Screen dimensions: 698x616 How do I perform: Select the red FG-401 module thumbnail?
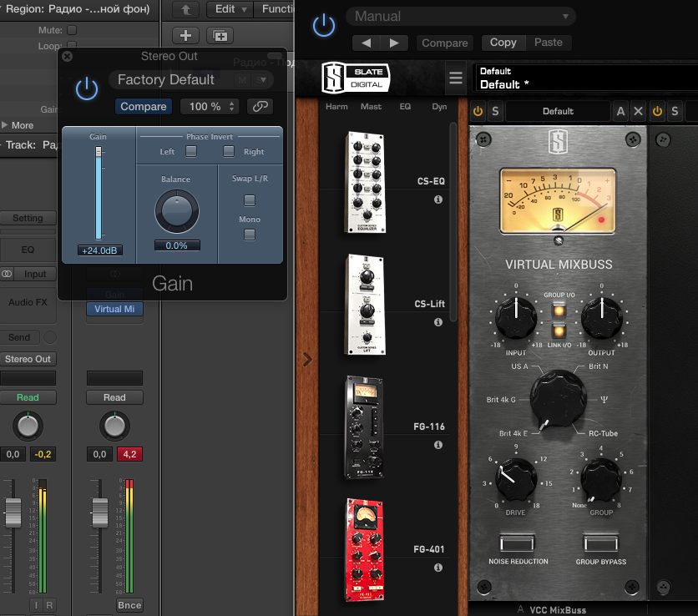(x=365, y=550)
